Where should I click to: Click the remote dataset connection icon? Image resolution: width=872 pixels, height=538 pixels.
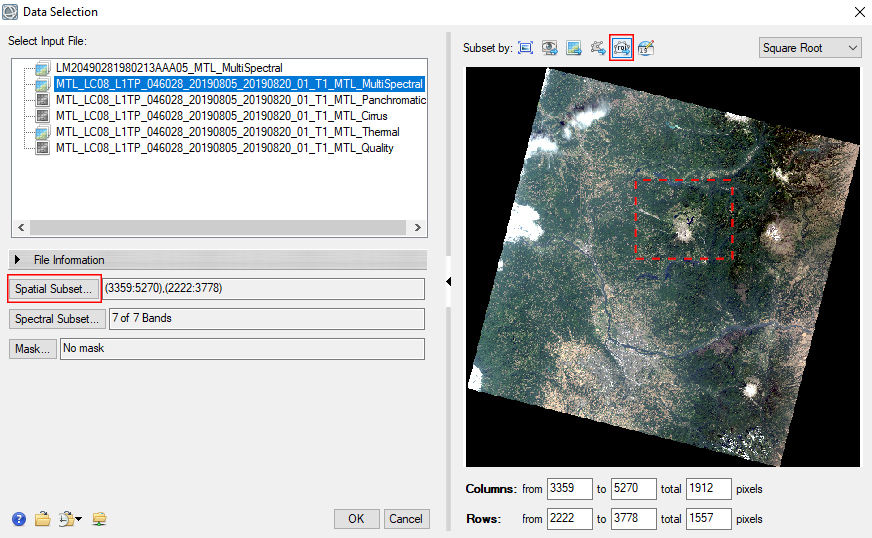click(99, 519)
